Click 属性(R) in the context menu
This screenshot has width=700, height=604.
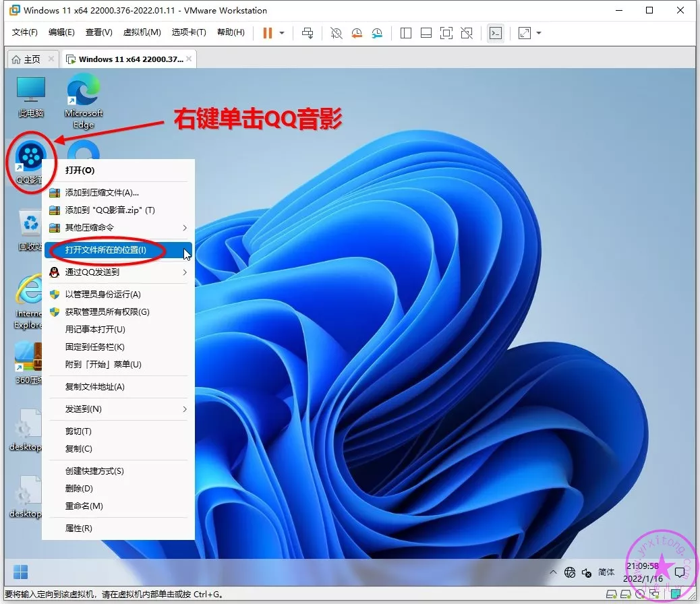[x=78, y=528]
